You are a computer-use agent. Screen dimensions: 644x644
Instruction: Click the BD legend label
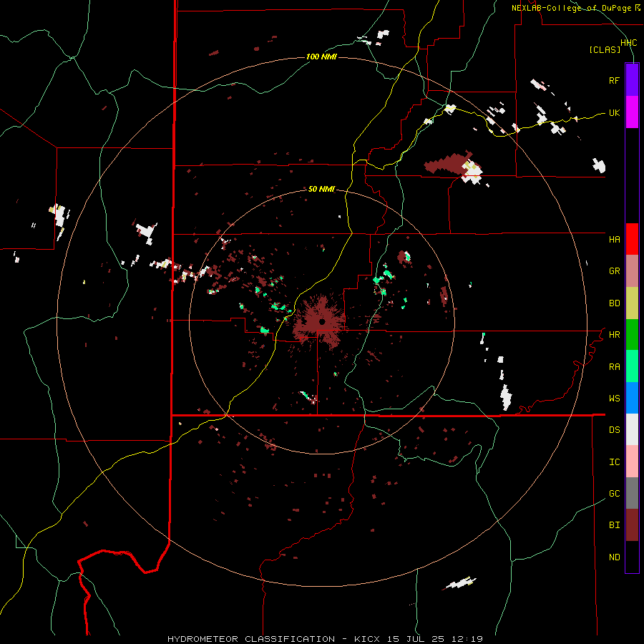pos(614,303)
